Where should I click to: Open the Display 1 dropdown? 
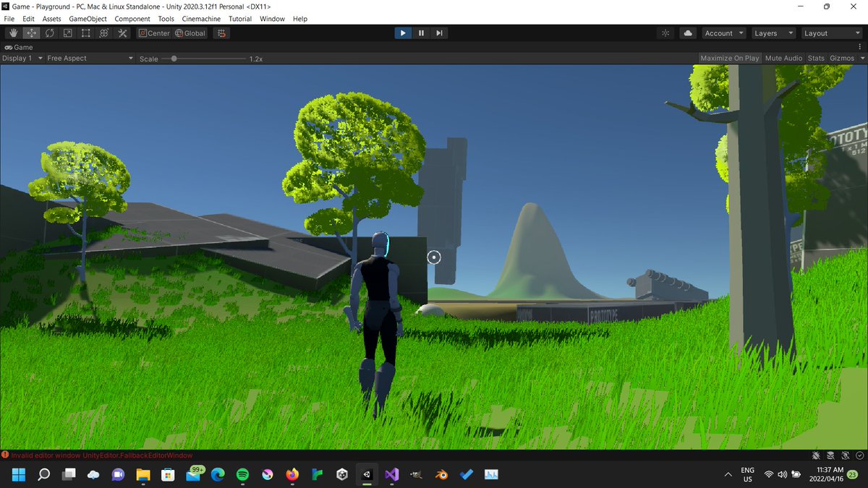pyautogui.click(x=22, y=59)
